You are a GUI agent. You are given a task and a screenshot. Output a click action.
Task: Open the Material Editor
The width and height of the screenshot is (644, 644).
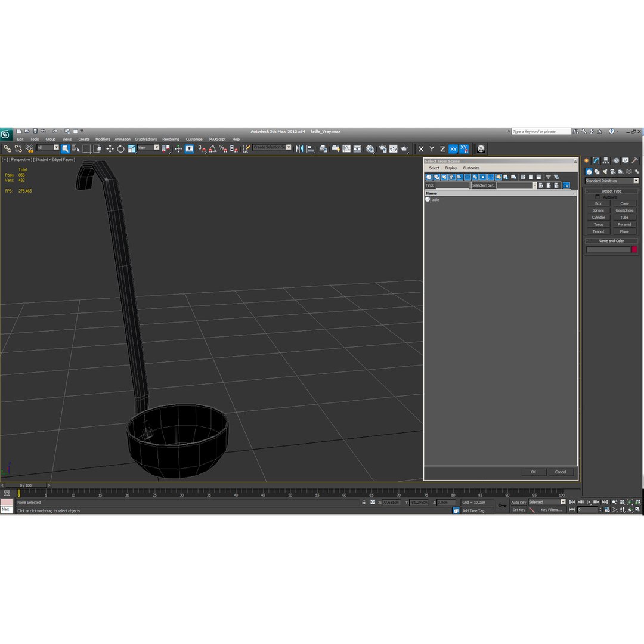click(370, 148)
